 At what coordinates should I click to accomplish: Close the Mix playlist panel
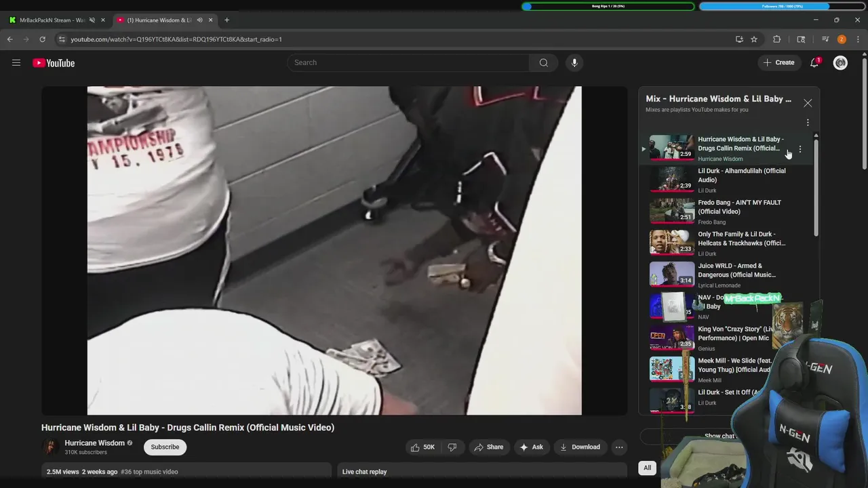point(808,103)
